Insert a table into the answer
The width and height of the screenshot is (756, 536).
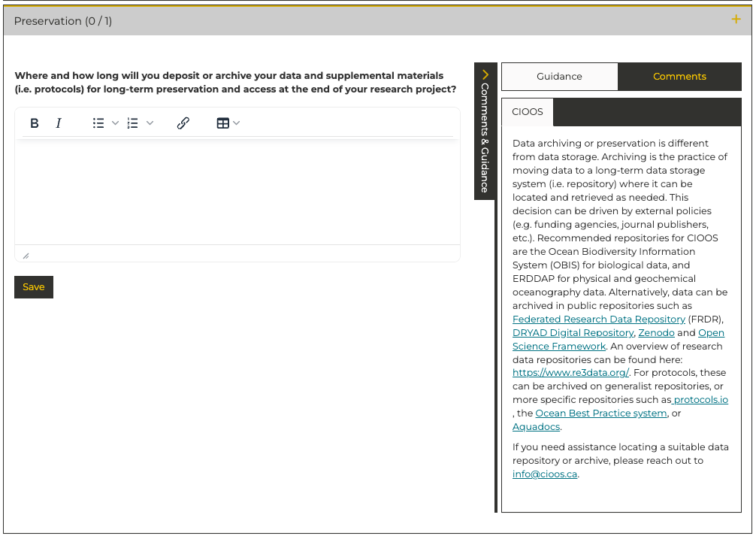click(x=223, y=123)
